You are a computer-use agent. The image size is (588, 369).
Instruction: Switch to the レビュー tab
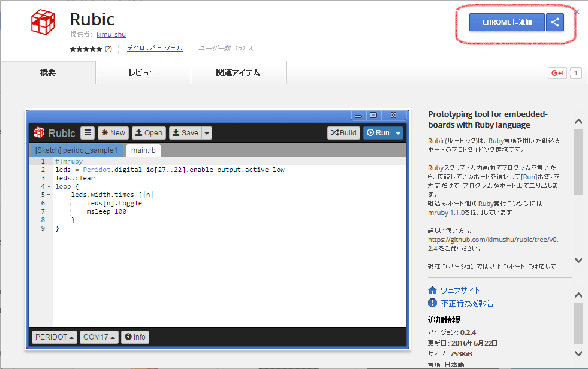(143, 73)
